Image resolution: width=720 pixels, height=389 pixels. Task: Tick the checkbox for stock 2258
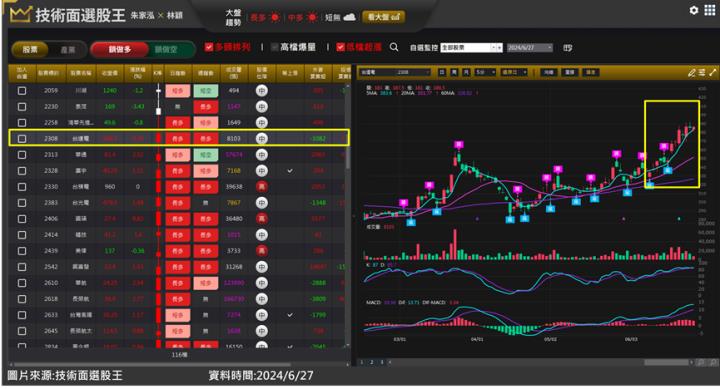[x=22, y=123]
